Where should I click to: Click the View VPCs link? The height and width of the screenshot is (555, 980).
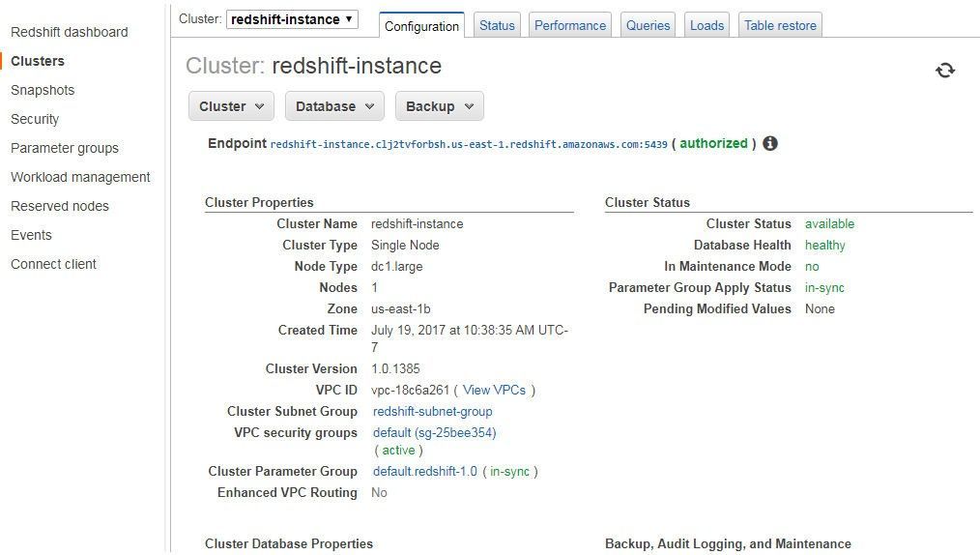(x=494, y=390)
